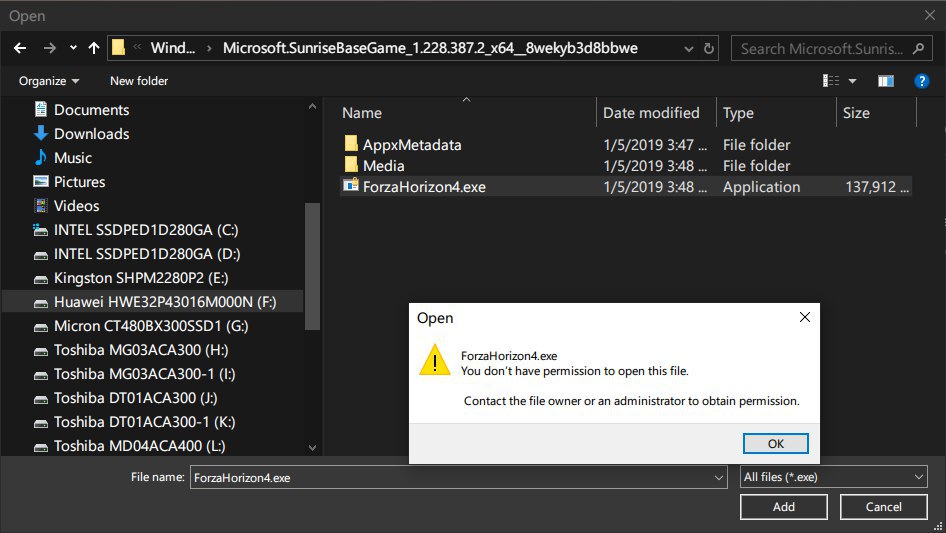Click the change view layout icon

832,80
